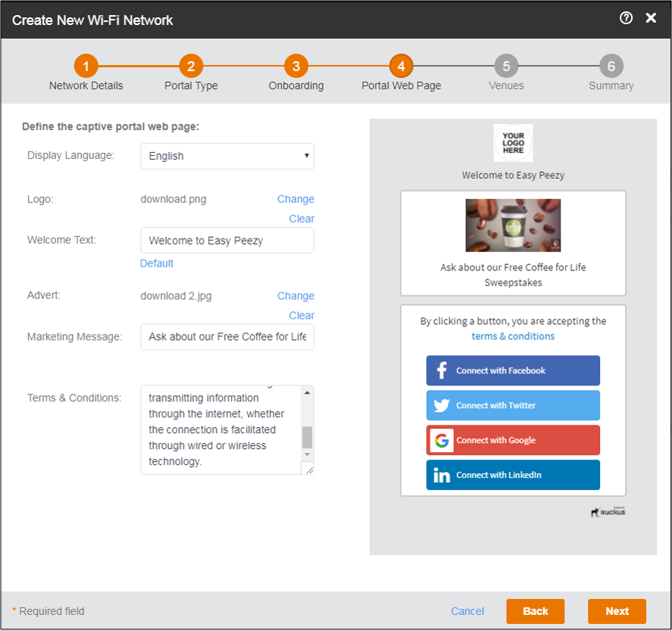Screen dimensions: 672x630
Task: Reset Welcome Text using Default link
Action: (x=157, y=264)
